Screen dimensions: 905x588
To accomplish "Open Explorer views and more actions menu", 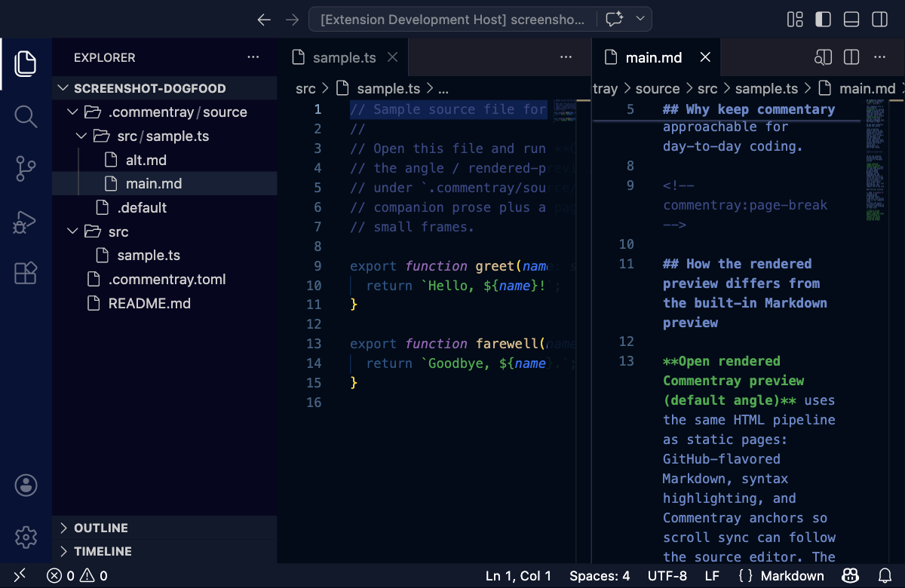I will tap(253, 57).
